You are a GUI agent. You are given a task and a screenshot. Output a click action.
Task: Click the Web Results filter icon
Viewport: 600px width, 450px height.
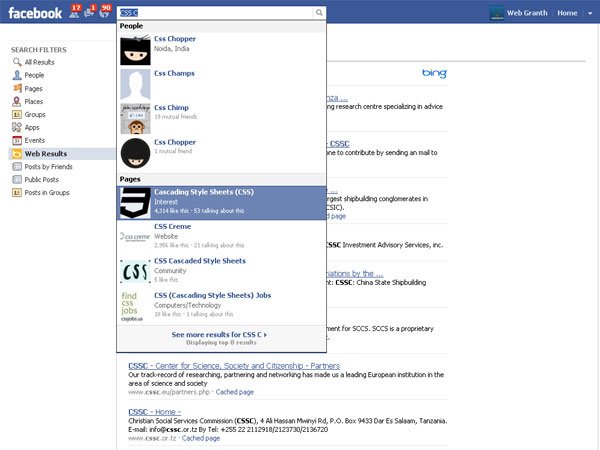click(x=17, y=153)
